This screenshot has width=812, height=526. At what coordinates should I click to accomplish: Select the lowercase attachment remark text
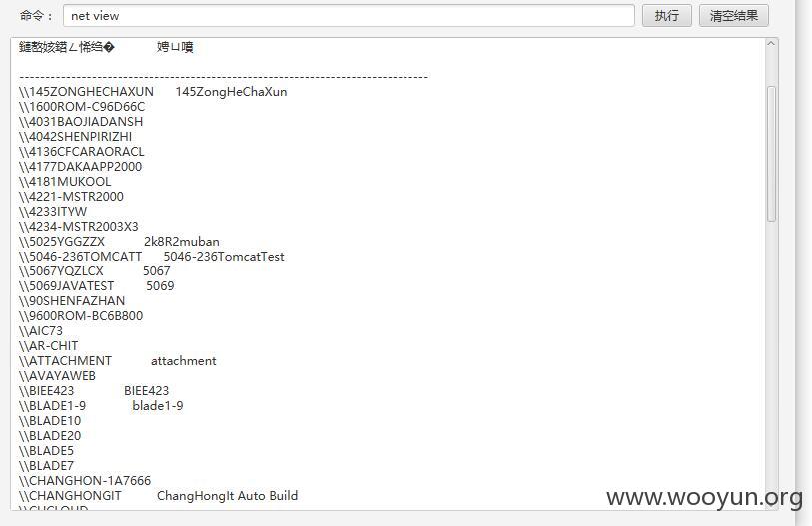(184, 362)
